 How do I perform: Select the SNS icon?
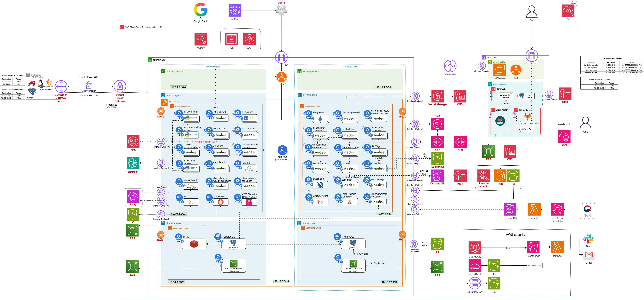click(437, 124)
